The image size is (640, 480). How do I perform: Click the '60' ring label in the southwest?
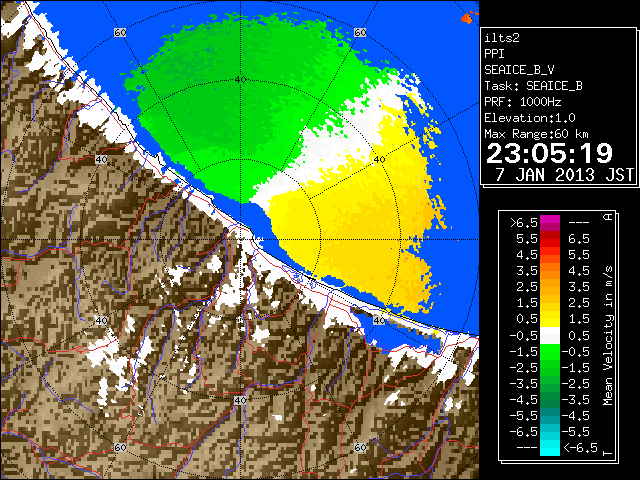tap(120, 447)
